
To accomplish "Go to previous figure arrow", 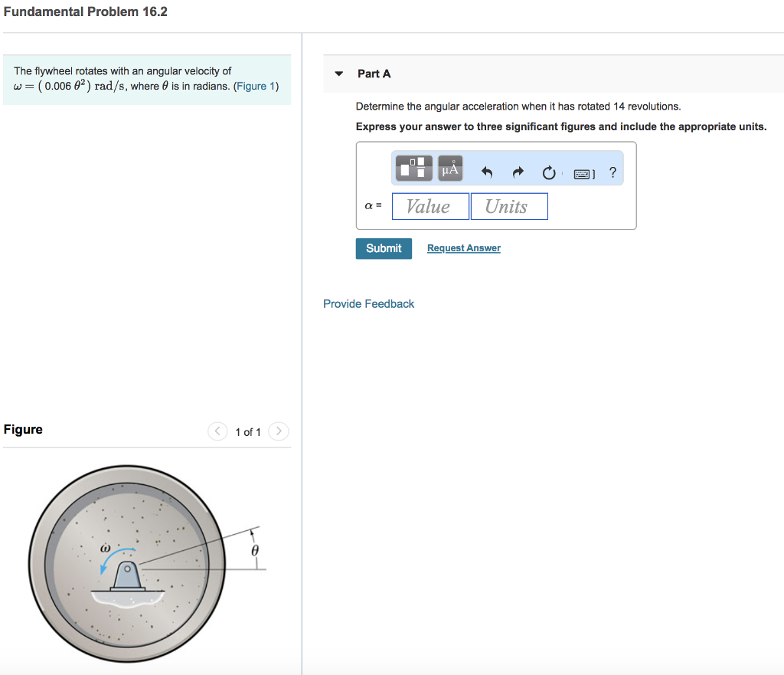I will click(x=217, y=431).
